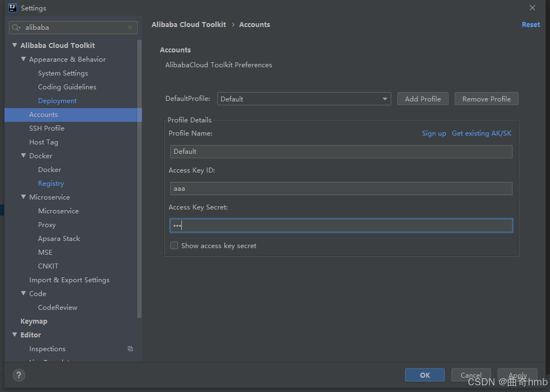Click the Access Key Secret field

point(341,225)
